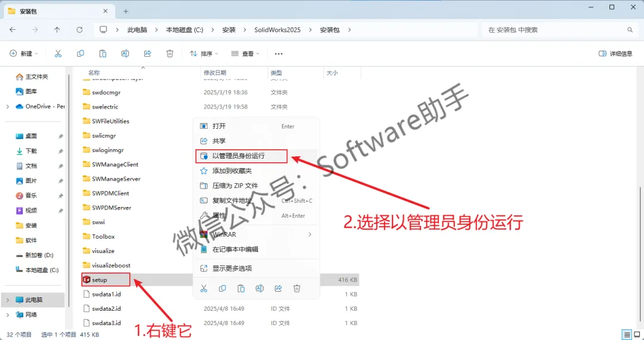Refresh the current folder
The image size is (644, 340).
click(80, 30)
